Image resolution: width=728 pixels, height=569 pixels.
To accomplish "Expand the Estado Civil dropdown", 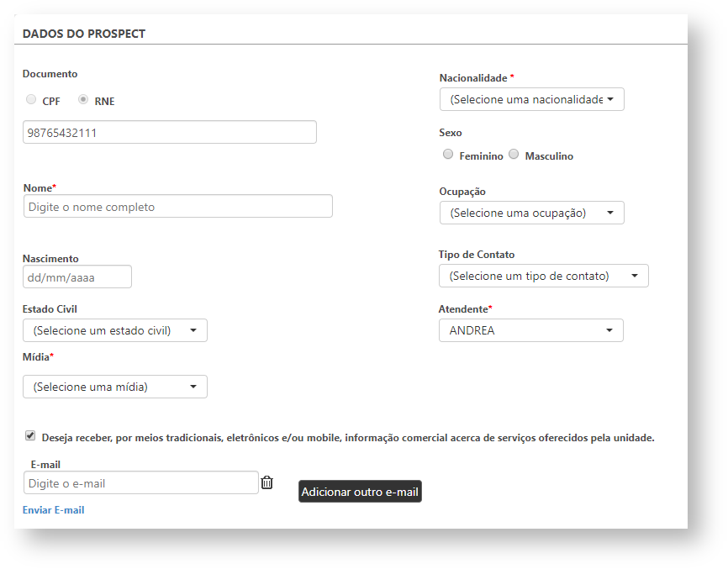I will tap(114, 330).
